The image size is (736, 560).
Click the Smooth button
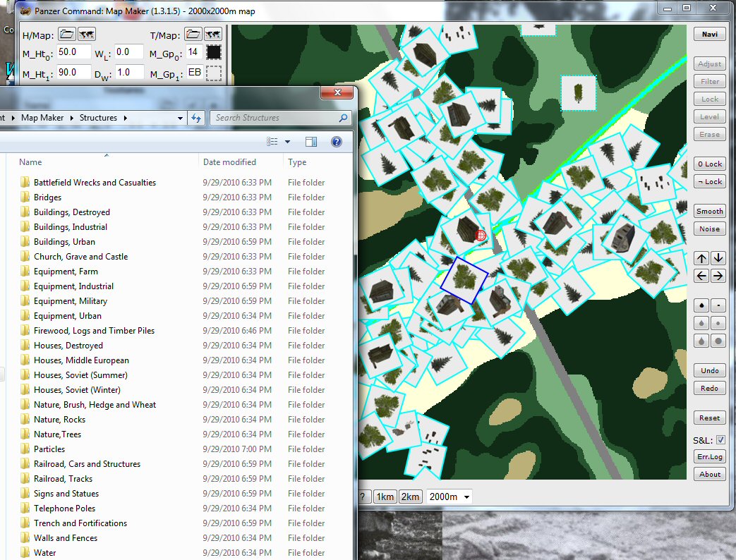point(710,211)
